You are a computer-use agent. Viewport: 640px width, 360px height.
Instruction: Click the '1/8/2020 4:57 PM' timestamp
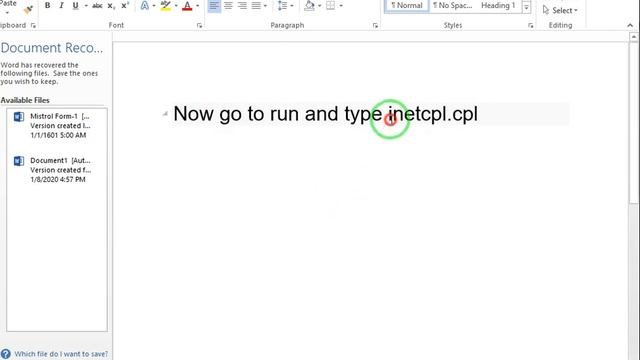click(x=58, y=180)
